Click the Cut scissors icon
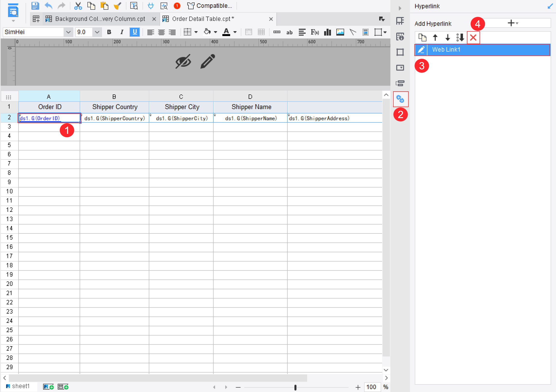Image resolution: width=556 pixels, height=392 pixels. (78, 6)
